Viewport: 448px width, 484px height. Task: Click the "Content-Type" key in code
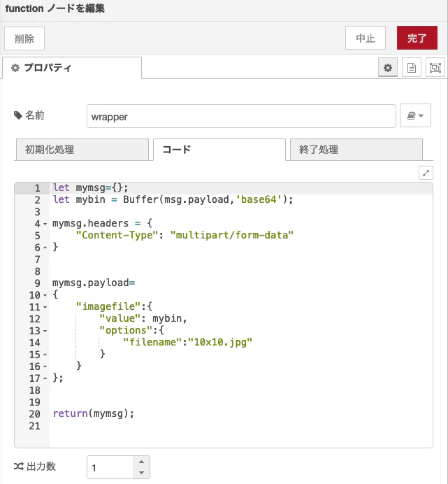click(117, 235)
